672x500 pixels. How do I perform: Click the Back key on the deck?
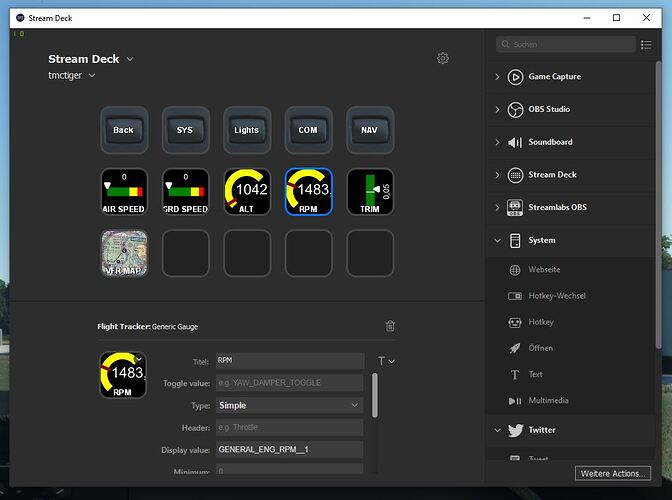pos(124,130)
